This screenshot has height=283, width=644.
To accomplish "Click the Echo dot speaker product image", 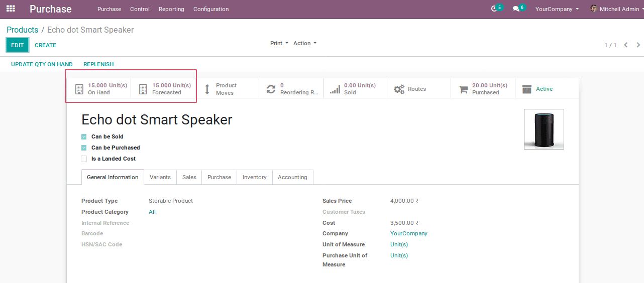I will [544, 129].
